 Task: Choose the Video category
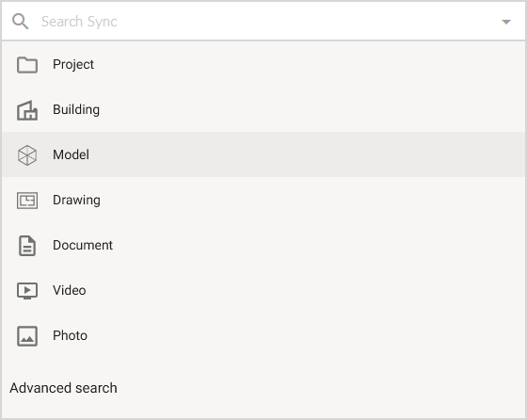coord(263,290)
